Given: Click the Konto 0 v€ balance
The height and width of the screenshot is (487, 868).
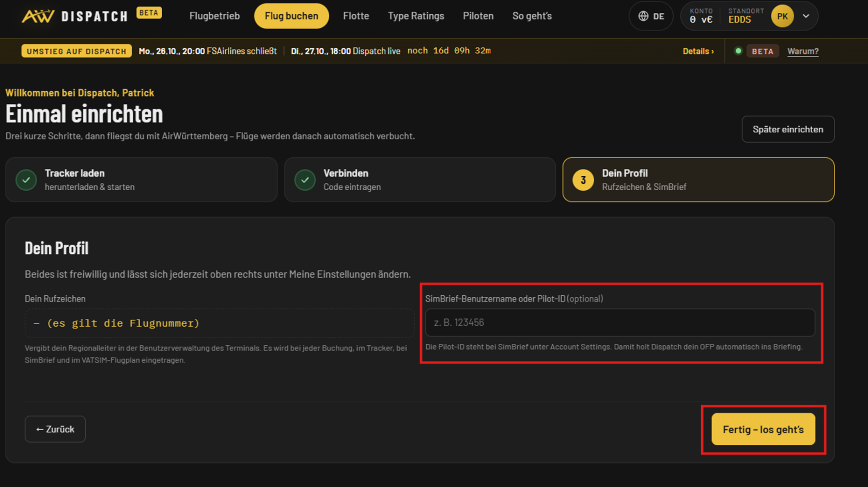Looking at the screenshot, I should (701, 16).
